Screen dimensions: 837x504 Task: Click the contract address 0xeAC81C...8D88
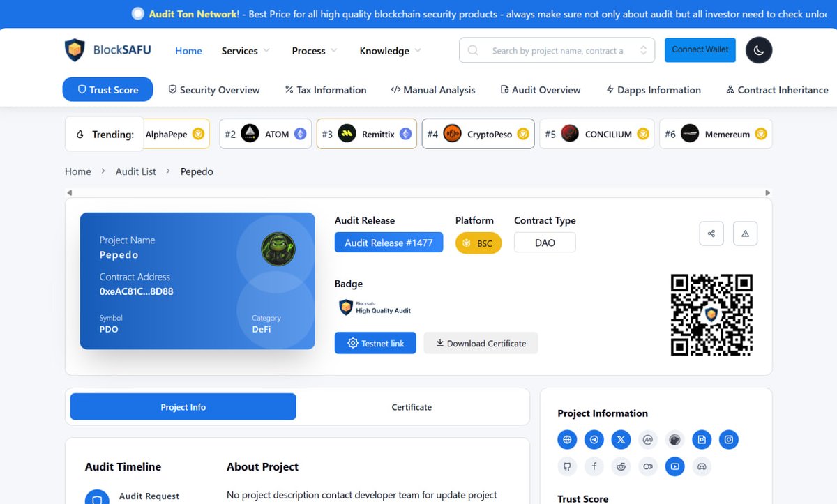tap(136, 291)
